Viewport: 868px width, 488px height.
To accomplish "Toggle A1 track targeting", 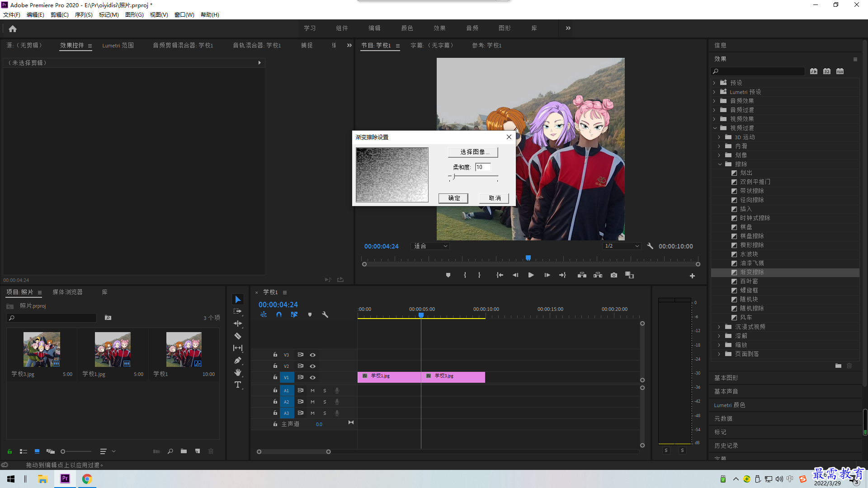I will click(286, 390).
